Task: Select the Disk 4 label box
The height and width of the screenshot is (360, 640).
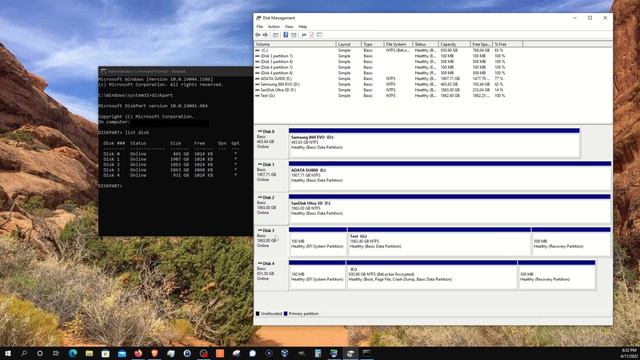Action: [x=271, y=275]
